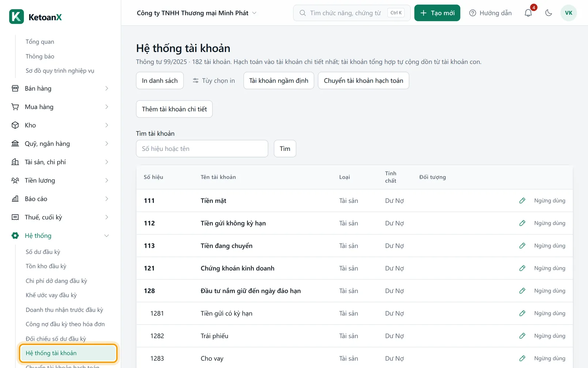Screen dimensions: 588x368
Task: Click the Tìm search button
Action: (285, 149)
